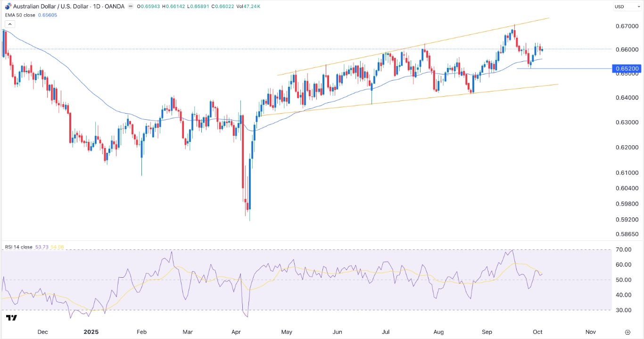
Task: Click the 2025 year label on the time axis
Action: (x=91, y=332)
